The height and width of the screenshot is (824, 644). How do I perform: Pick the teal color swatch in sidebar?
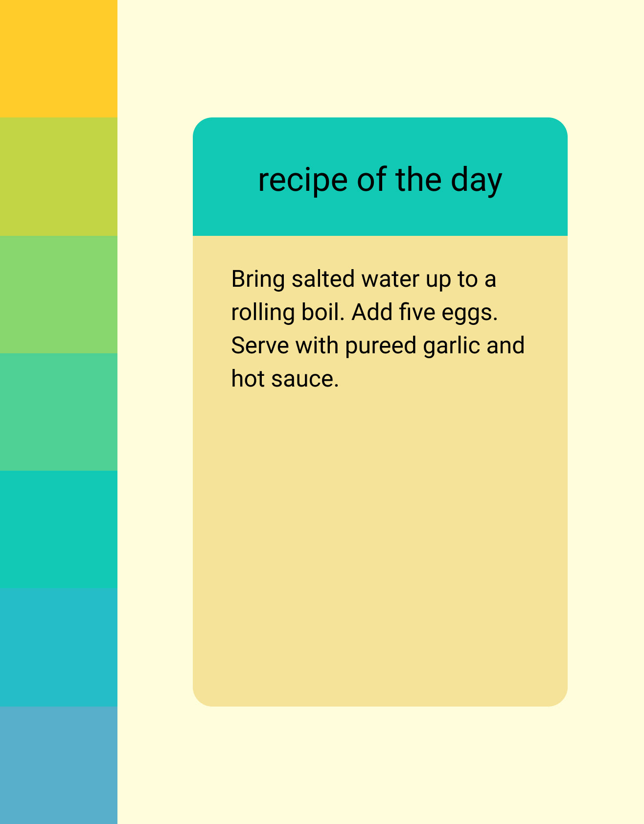click(59, 529)
